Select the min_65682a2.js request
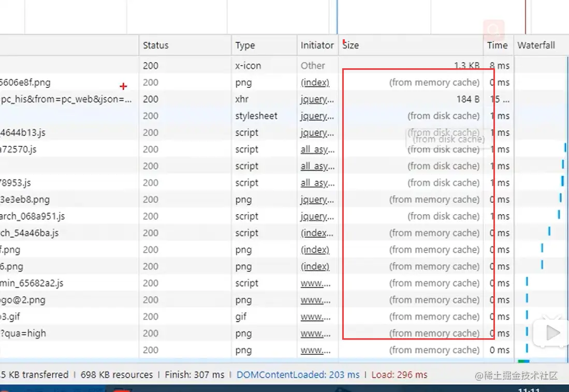Image resolution: width=569 pixels, height=392 pixels. [32, 283]
